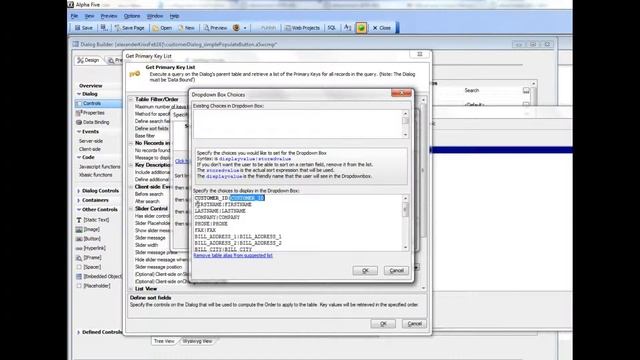Collapse the Dialog section in the left panel
The height and width of the screenshot is (360, 640).
tap(79, 94)
